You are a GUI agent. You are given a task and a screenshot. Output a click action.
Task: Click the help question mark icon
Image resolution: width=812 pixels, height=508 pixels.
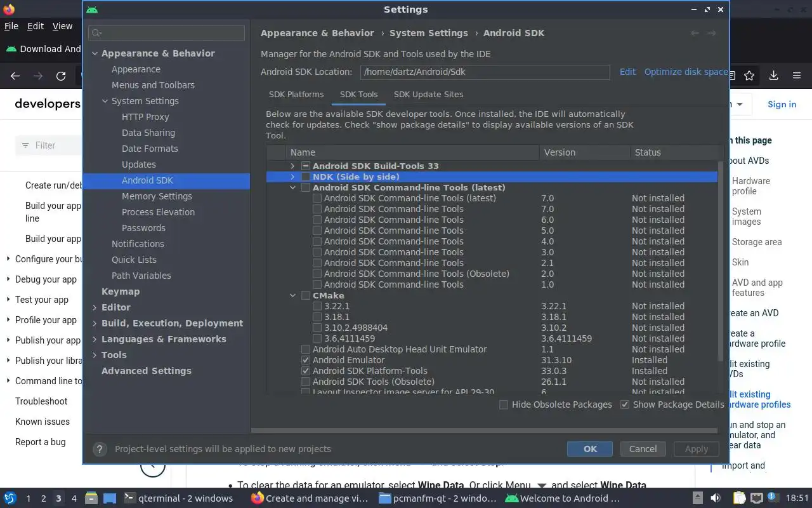point(99,449)
